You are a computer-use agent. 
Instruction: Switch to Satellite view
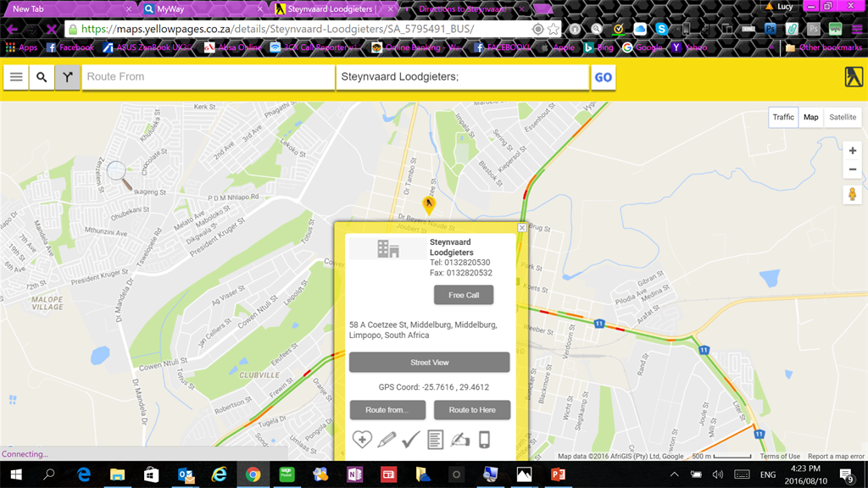pyautogui.click(x=843, y=117)
